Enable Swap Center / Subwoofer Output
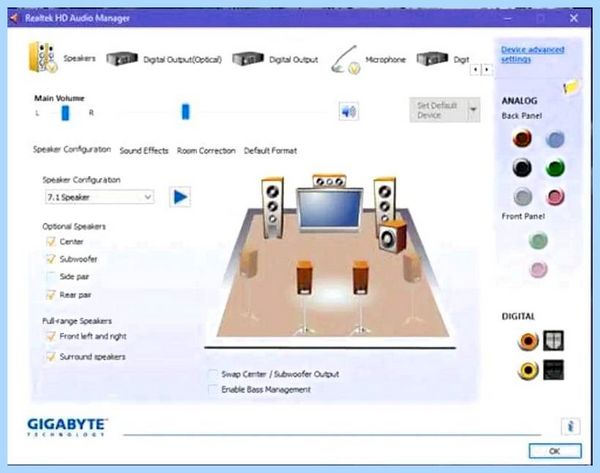This screenshot has height=473, width=600. 213,374
